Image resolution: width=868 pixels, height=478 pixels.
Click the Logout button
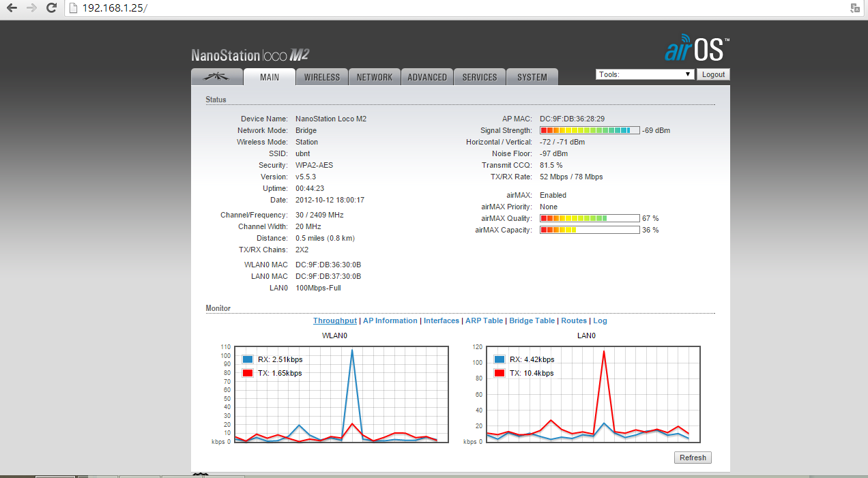pyautogui.click(x=713, y=74)
